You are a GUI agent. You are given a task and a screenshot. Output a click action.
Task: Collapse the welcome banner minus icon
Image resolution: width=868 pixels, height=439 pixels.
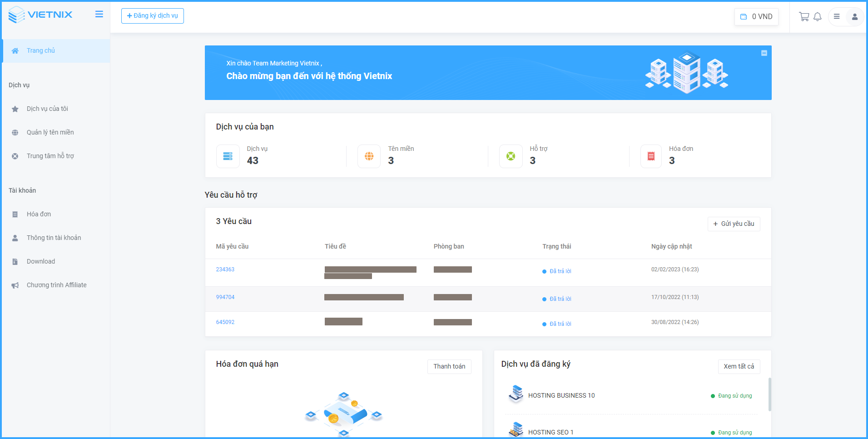764,53
